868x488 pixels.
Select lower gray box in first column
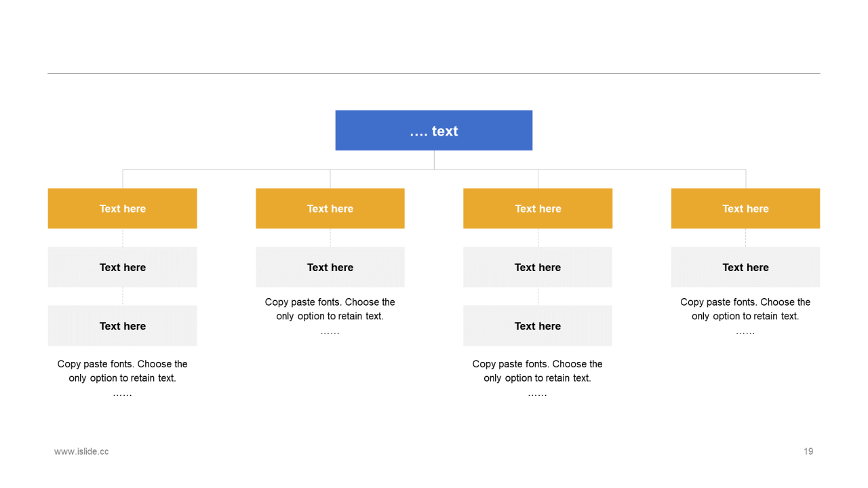tap(122, 325)
